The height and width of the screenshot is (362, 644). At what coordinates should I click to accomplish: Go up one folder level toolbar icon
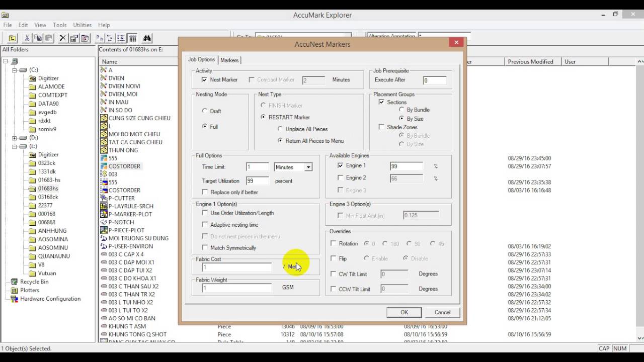pyautogui.click(x=13, y=38)
